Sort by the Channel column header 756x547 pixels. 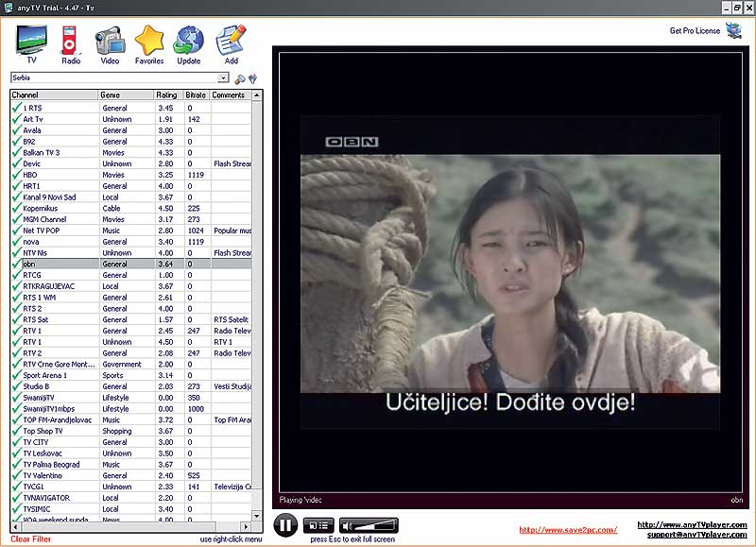[x=54, y=94]
